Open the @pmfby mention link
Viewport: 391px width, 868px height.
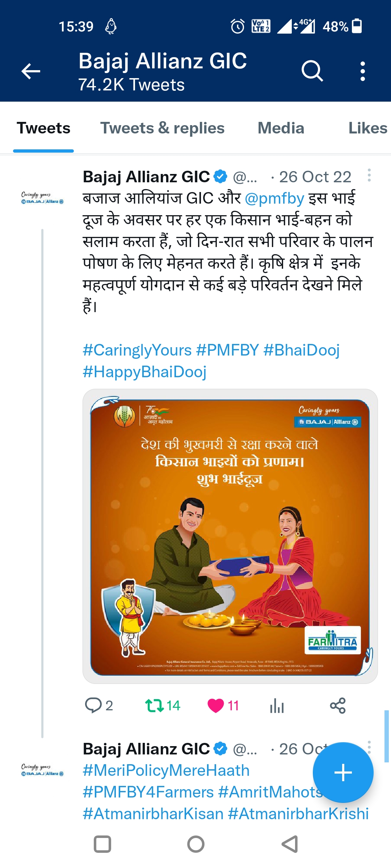[274, 199]
